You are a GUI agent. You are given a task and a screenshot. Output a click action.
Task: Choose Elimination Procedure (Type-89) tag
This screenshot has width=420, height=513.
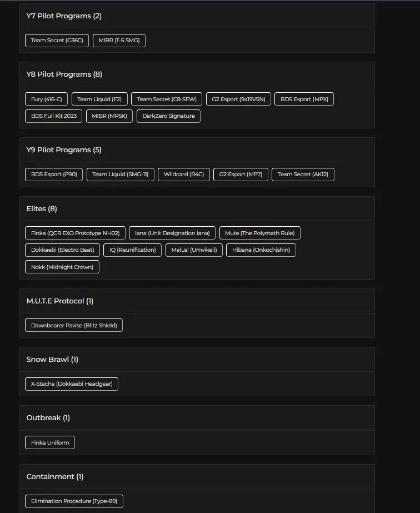(x=74, y=501)
